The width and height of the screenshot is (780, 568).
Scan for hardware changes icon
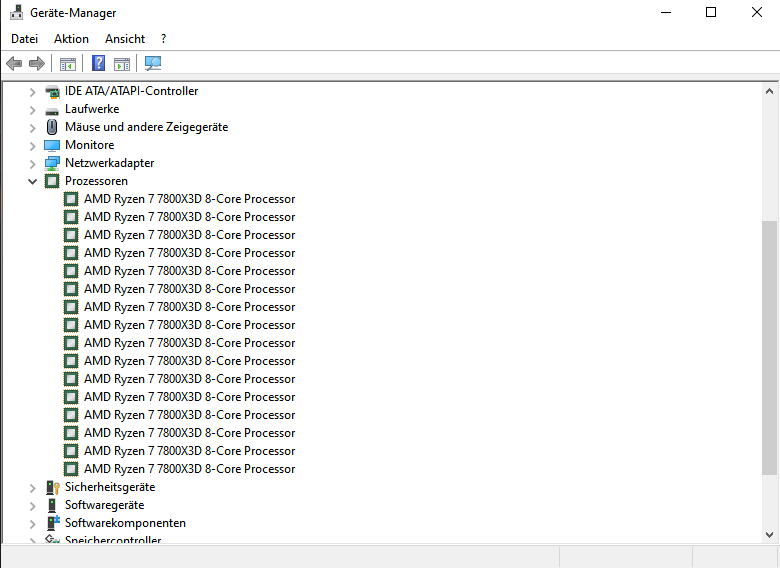point(153,63)
